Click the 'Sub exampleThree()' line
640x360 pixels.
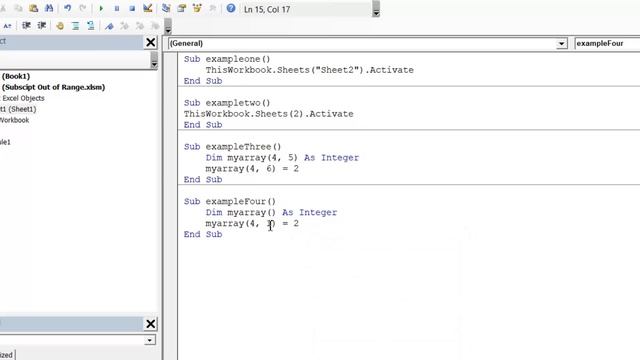click(232, 147)
